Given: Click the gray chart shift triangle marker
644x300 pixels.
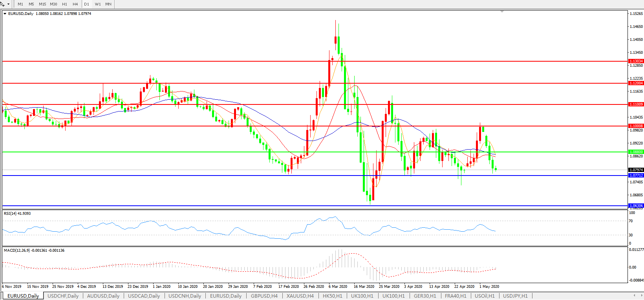Looking at the screenshot, I should click(502, 12).
